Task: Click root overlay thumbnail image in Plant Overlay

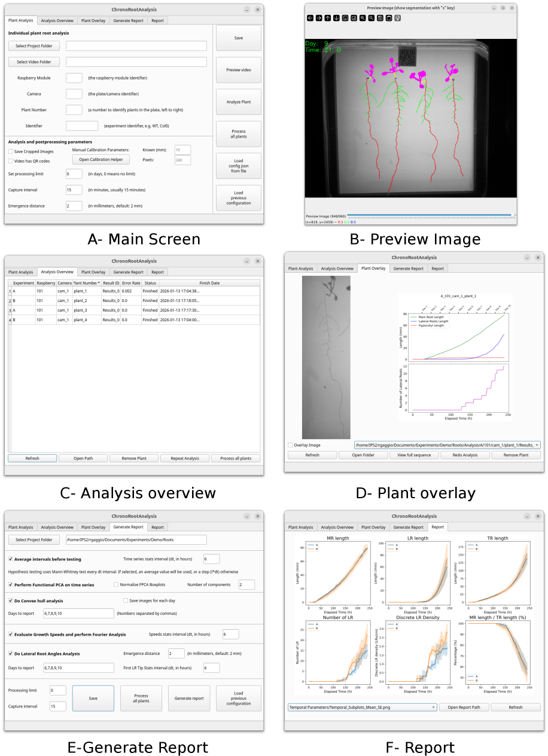Action: click(x=325, y=357)
